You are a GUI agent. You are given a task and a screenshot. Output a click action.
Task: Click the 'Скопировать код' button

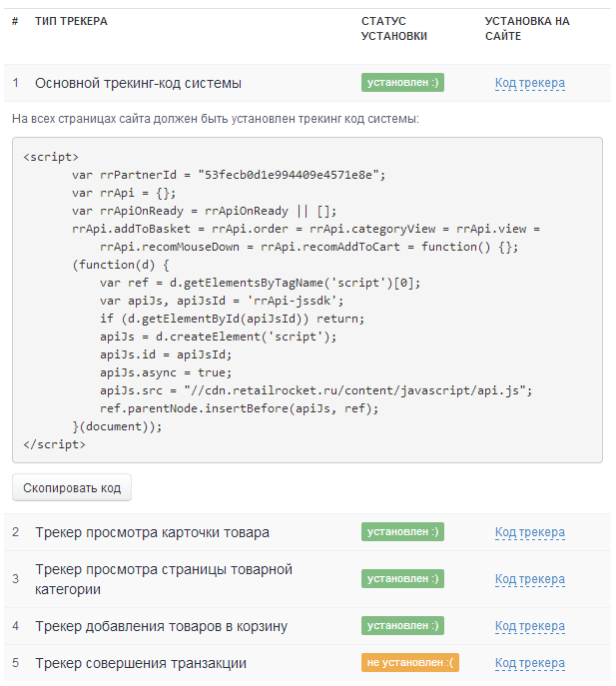pos(72,487)
